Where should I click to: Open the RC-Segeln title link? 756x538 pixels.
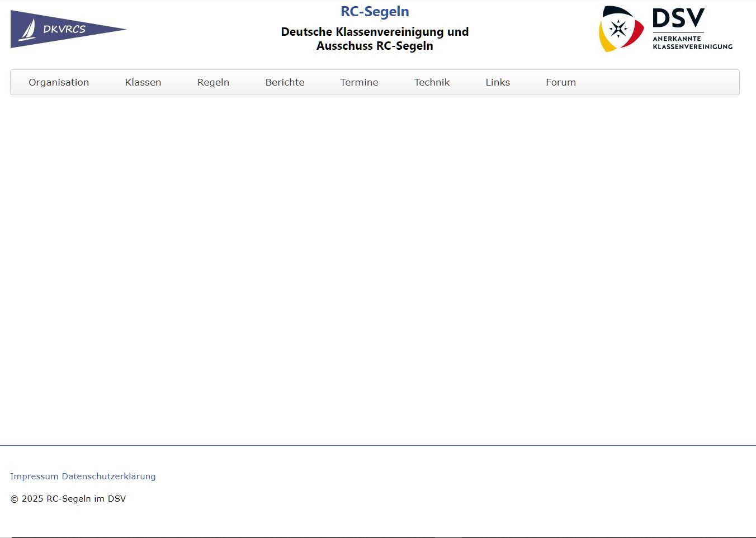375,12
